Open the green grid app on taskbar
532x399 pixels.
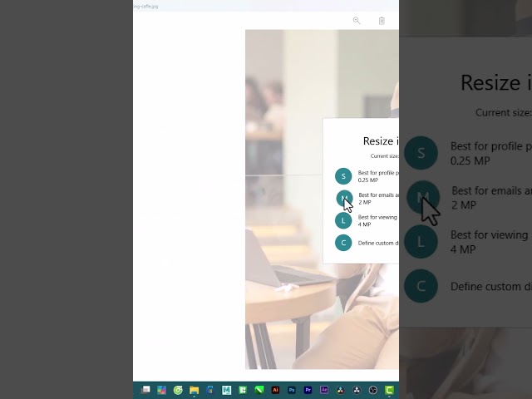point(243,390)
